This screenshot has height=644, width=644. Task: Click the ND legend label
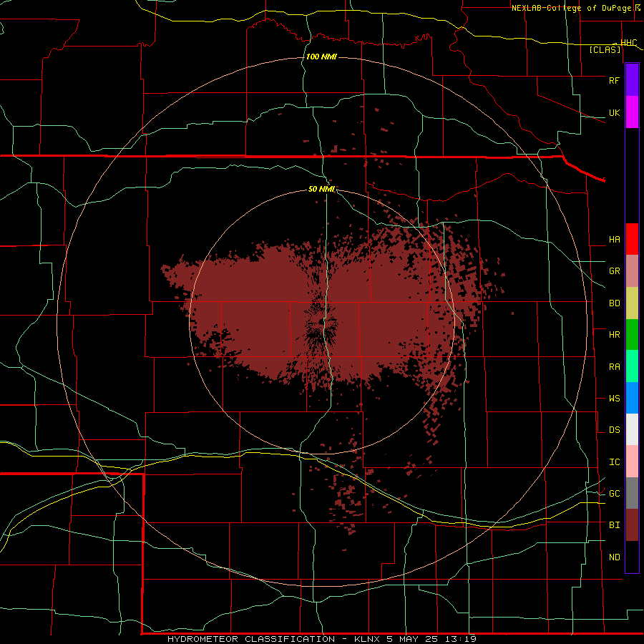pyautogui.click(x=614, y=557)
